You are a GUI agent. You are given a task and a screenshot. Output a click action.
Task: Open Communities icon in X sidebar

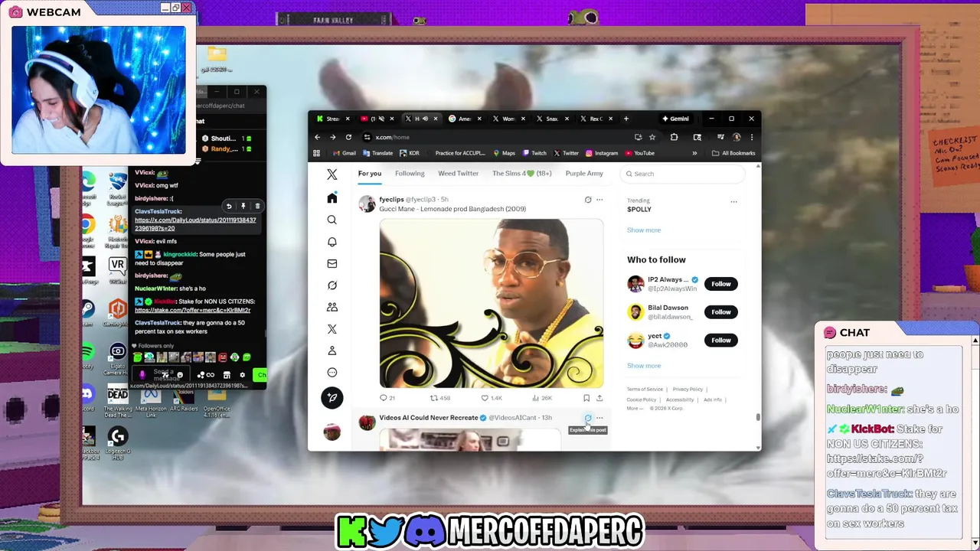tap(332, 307)
